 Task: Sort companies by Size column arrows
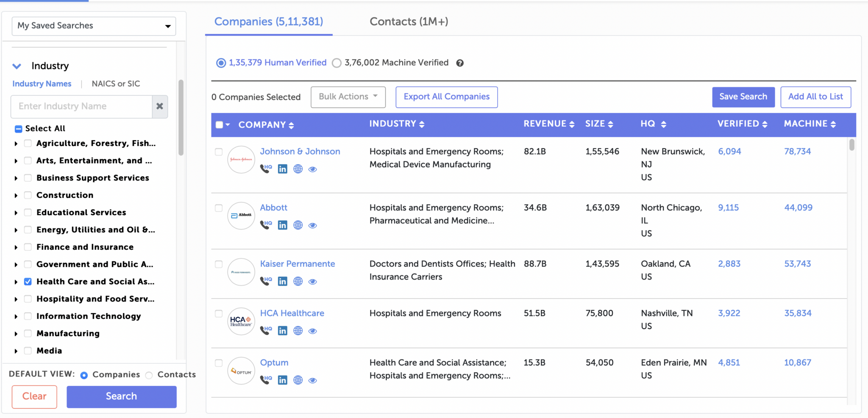(x=611, y=124)
